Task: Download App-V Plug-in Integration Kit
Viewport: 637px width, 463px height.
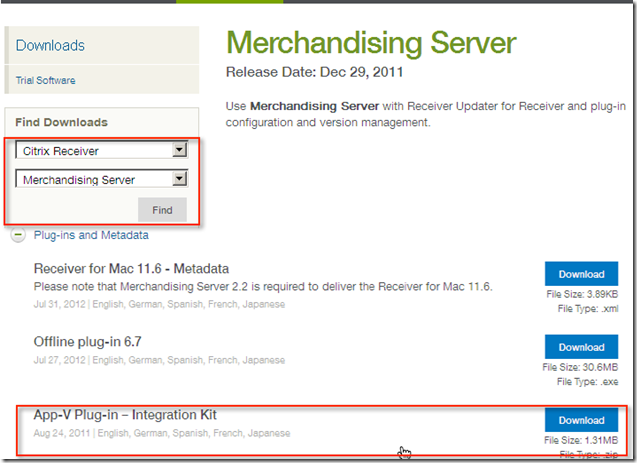Action: (581, 420)
